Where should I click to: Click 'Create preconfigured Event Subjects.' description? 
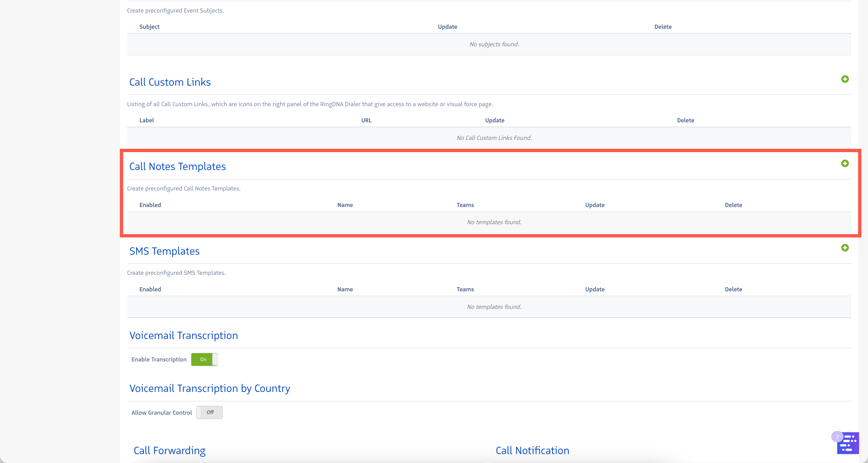[175, 11]
